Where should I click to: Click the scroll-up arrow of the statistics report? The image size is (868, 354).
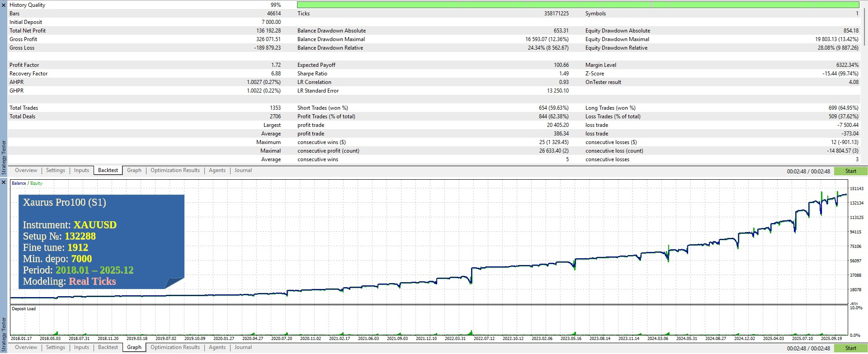click(x=864, y=3)
